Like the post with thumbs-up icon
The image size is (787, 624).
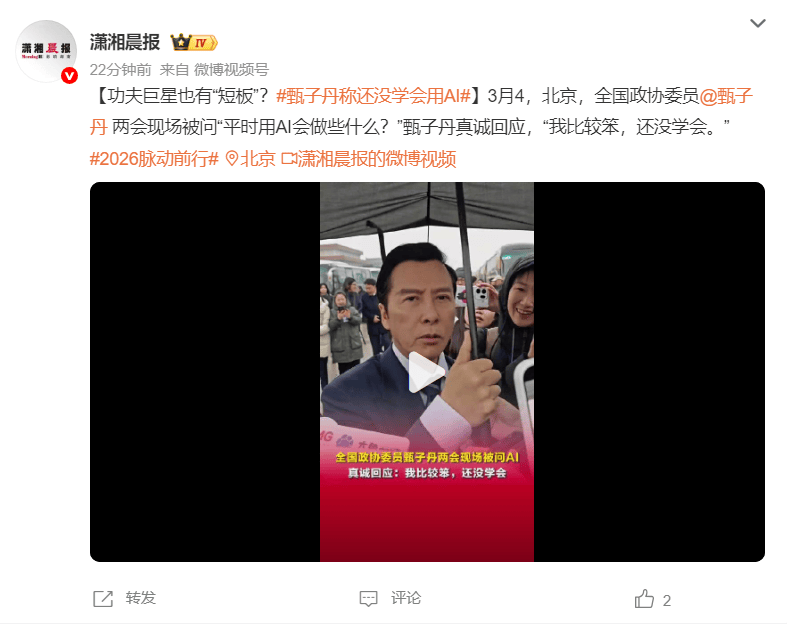point(644,598)
